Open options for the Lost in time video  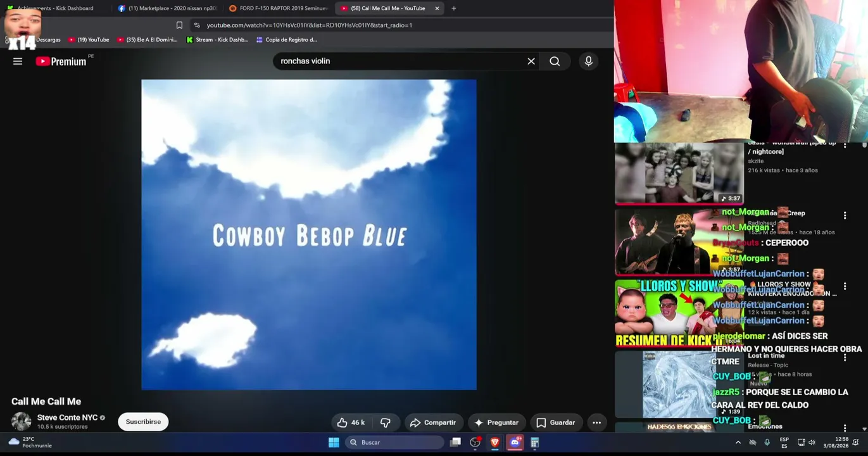tap(845, 358)
